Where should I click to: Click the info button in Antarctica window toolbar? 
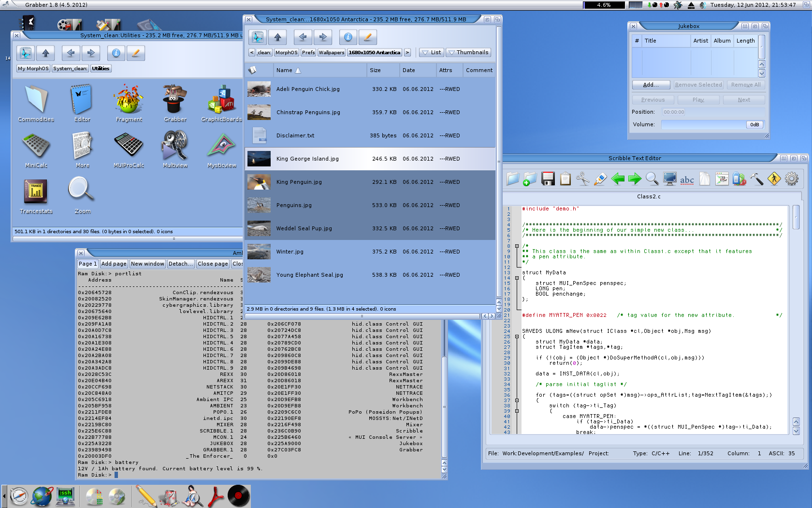point(348,37)
